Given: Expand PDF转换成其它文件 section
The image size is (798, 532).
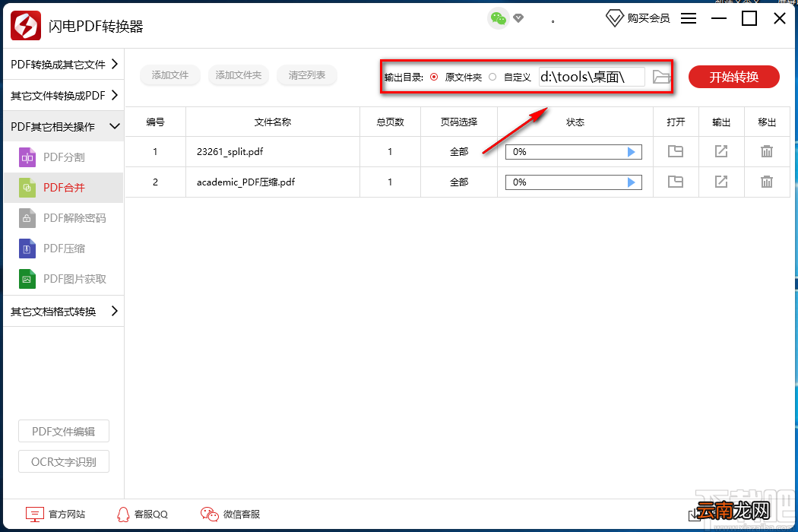Looking at the screenshot, I should 64,64.
